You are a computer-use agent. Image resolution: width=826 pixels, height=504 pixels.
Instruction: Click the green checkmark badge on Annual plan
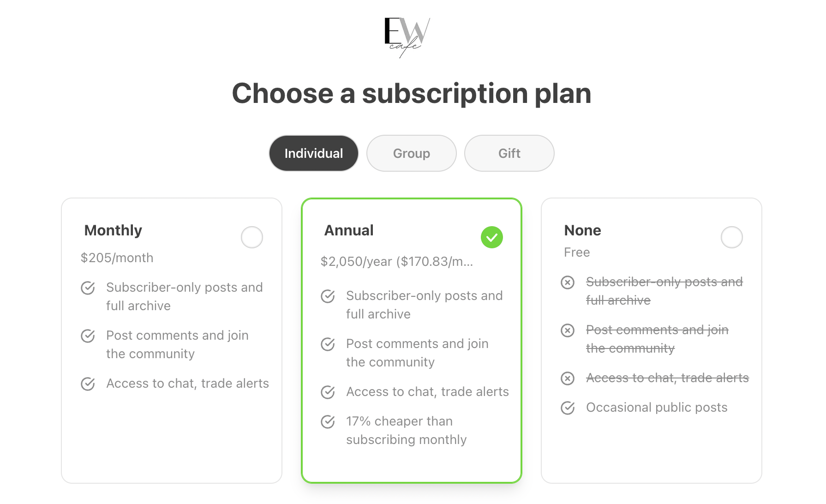tap(493, 237)
